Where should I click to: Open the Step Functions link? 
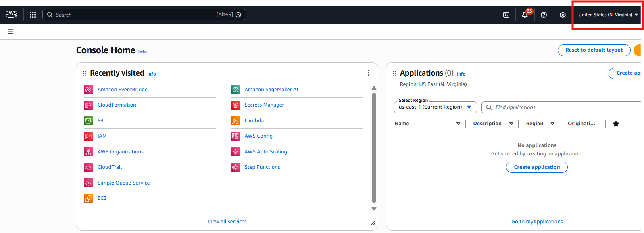(262, 167)
